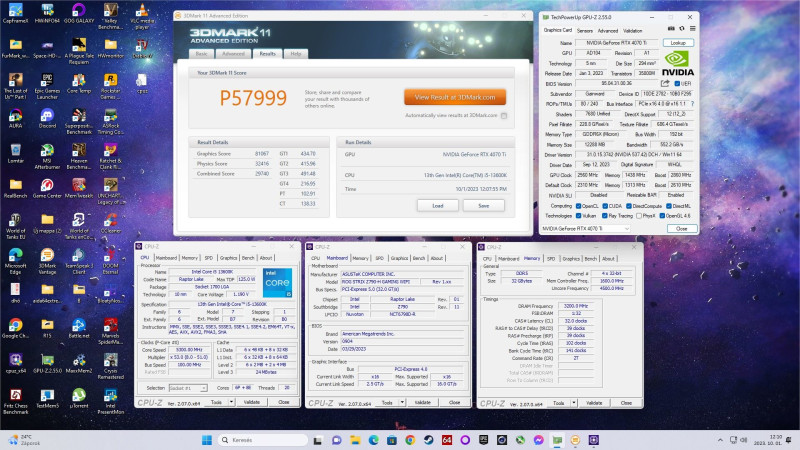This screenshot has width=800, height=450.
Task: Toggle the Ray Tracing checkbox in GPU-Z
Action: click(x=605, y=216)
